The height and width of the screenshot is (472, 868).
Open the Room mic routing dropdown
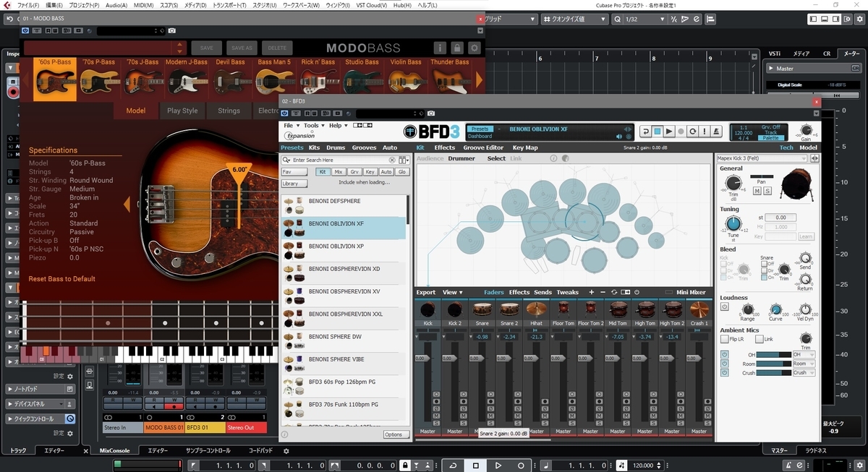tap(804, 364)
